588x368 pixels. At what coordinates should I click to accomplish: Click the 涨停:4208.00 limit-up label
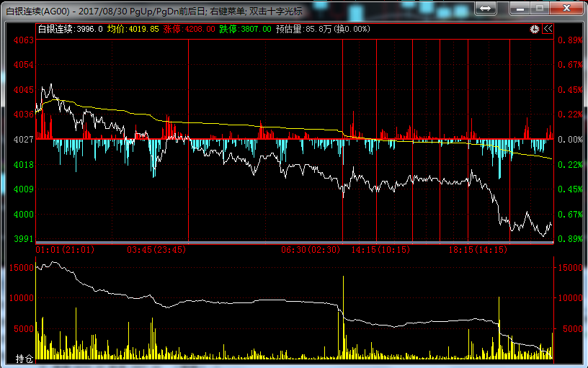189,30
